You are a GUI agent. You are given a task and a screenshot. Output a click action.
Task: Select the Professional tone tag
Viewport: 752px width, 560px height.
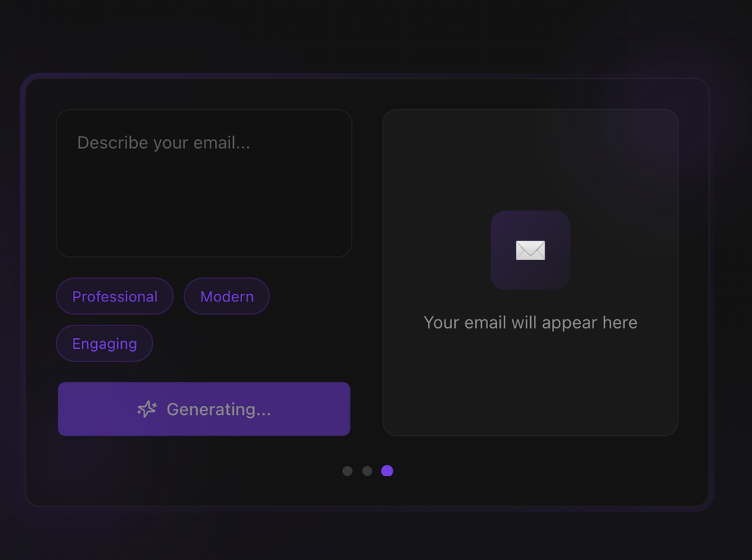114,296
